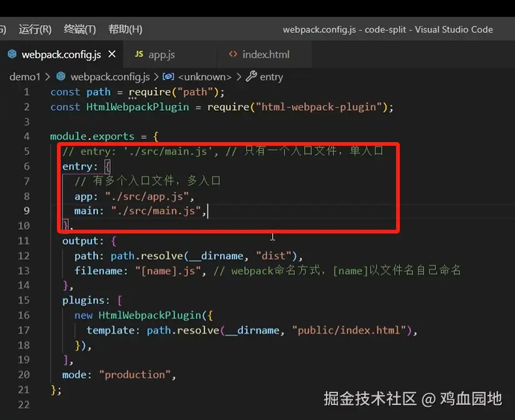Image resolution: width=515 pixels, height=420 pixels.
Task: Open the 运行(R) menu
Action: click(x=35, y=29)
